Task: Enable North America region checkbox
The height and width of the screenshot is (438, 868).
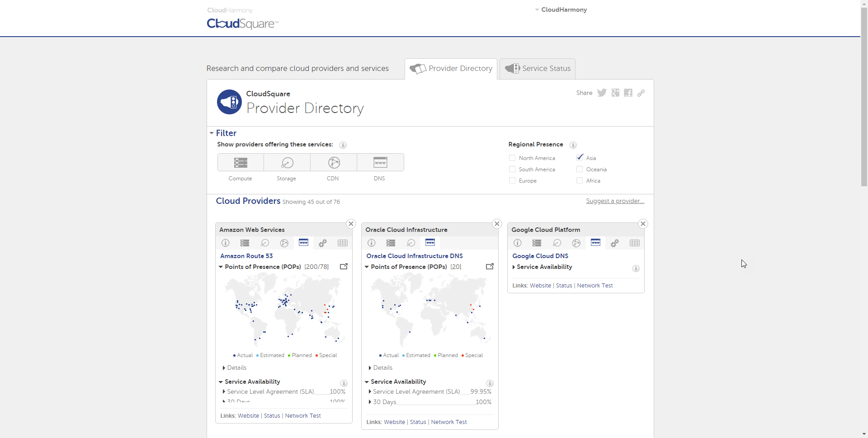Action: point(512,158)
